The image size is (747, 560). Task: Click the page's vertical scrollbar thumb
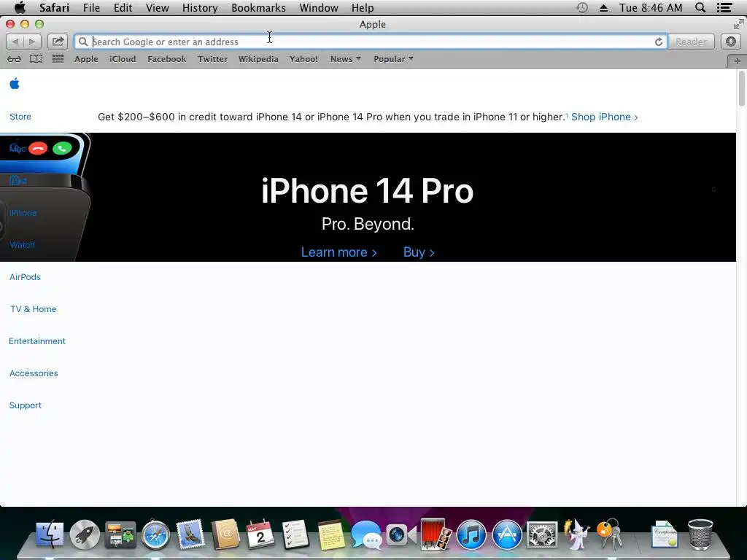(741, 88)
